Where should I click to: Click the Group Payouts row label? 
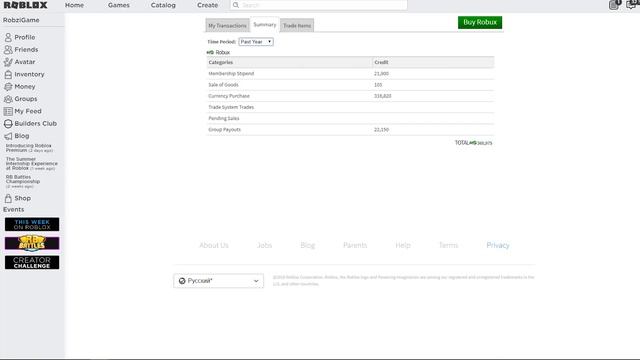pos(224,129)
